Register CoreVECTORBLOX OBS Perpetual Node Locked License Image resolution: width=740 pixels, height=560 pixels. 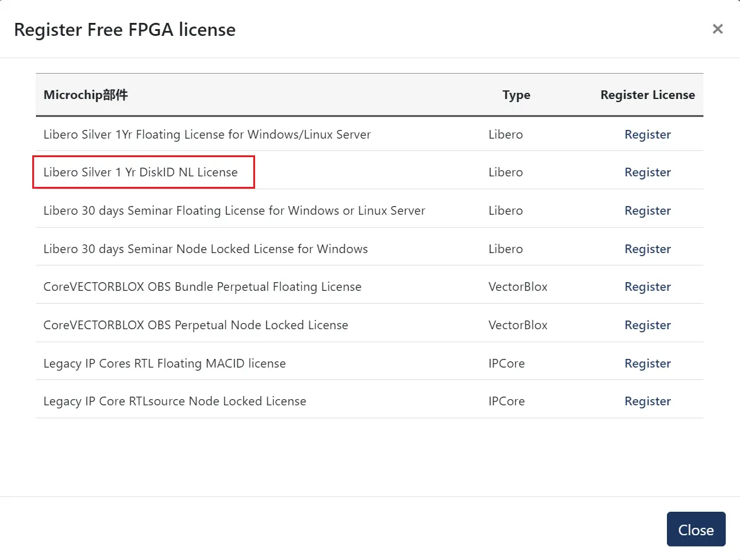click(x=647, y=325)
